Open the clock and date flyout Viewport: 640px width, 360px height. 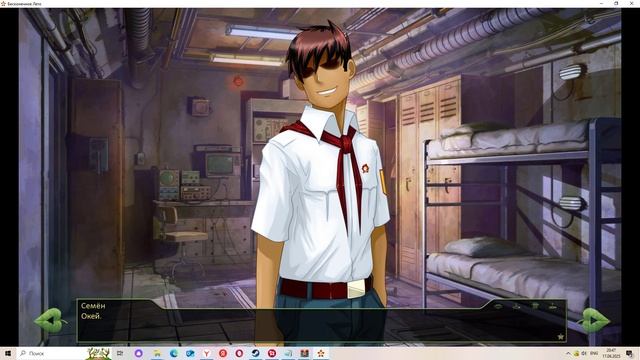(611, 353)
